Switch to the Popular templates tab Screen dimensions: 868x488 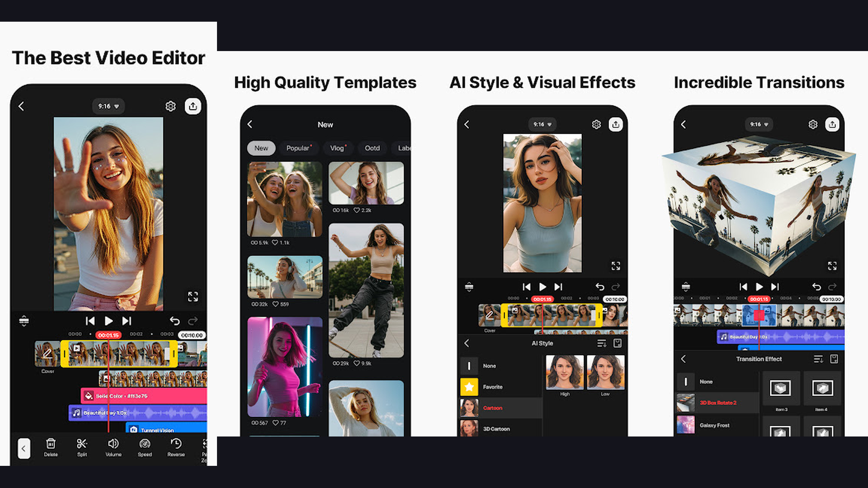click(x=298, y=148)
